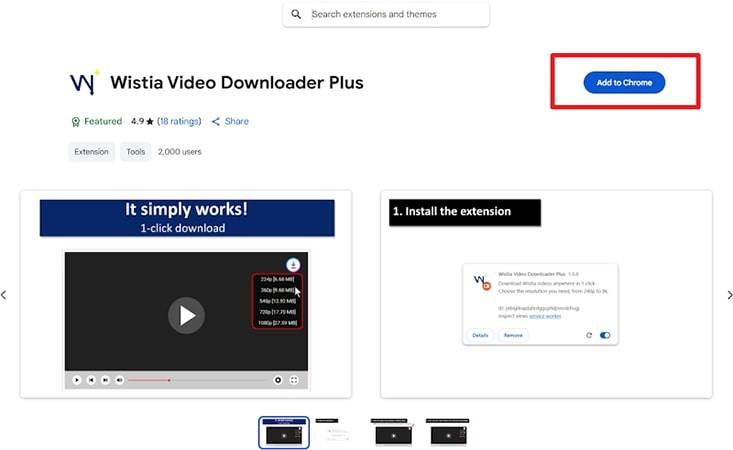Click the It simply works banner
The image size is (733, 450).
pyautogui.click(x=187, y=218)
